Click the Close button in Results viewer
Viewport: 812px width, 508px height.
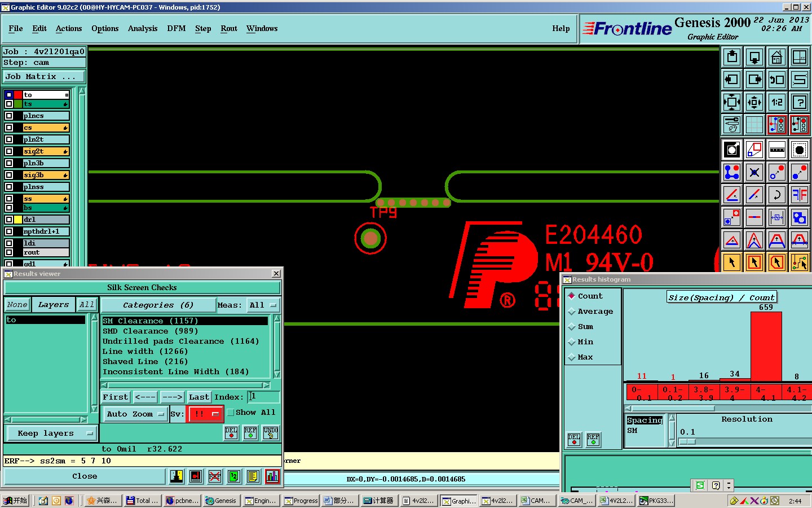click(x=85, y=476)
